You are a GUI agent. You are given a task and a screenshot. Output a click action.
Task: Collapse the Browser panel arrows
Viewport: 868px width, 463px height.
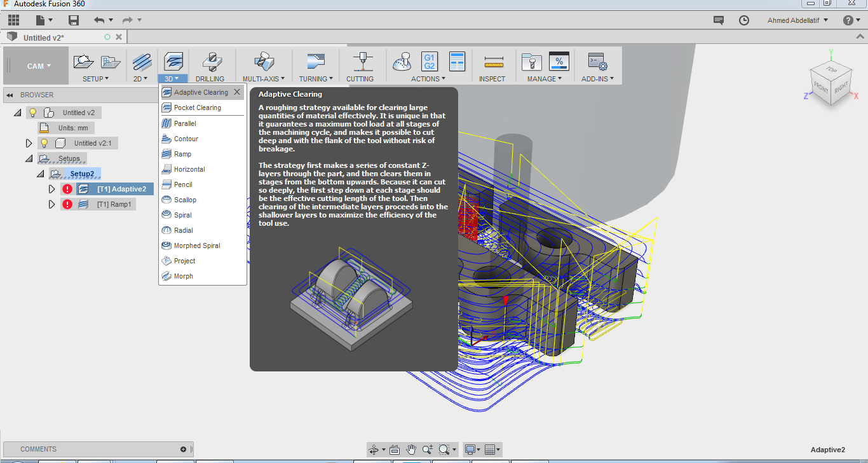(x=10, y=95)
